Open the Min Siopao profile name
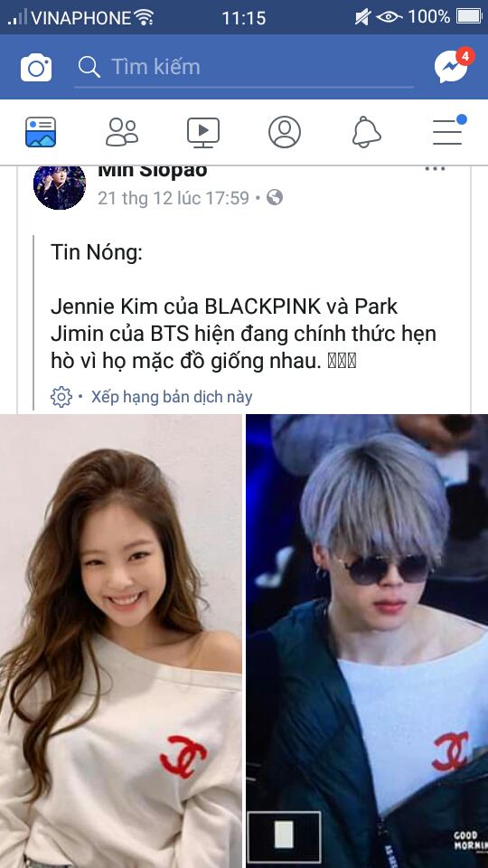 [x=152, y=171]
